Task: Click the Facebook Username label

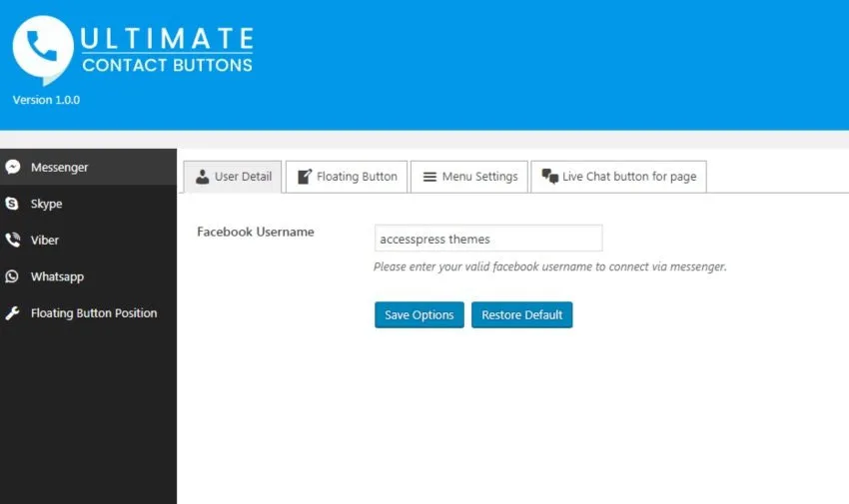Action: click(x=256, y=232)
